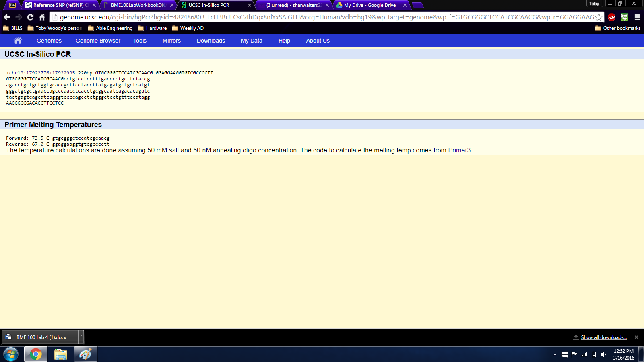Image resolution: width=644 pixels, height=362 pixels.
Task: Open File Explorer from taskbar
Action: coord(61,354)
